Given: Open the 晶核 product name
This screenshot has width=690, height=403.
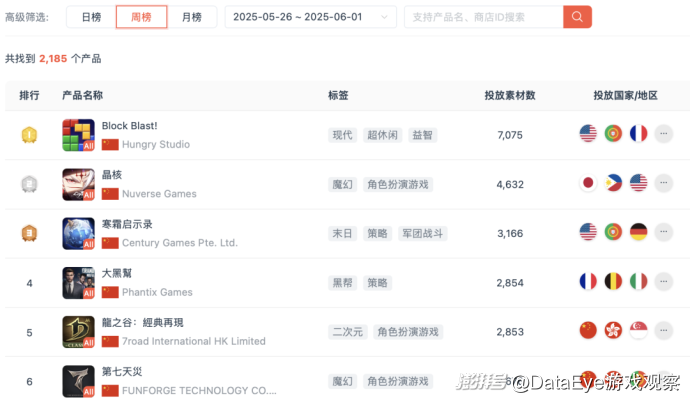Looking at the screenshot, I should 112,175.
